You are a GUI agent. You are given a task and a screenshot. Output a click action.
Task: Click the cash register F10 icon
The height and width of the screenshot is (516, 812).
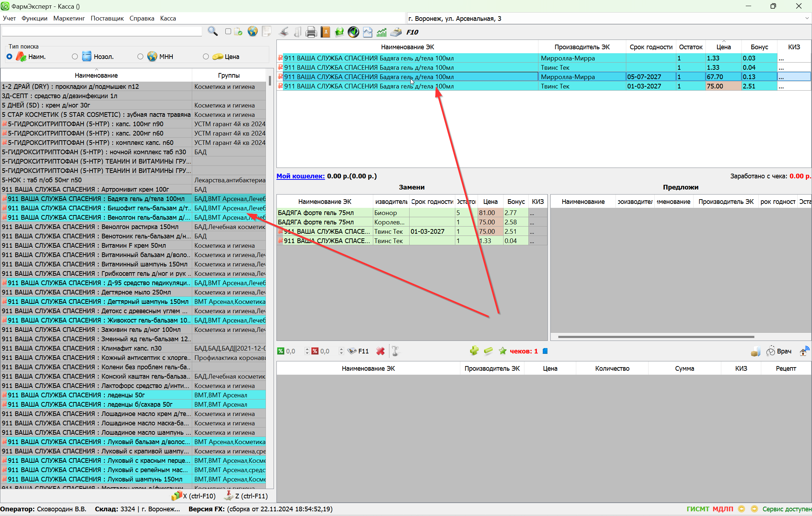click(x=396, y=32)
